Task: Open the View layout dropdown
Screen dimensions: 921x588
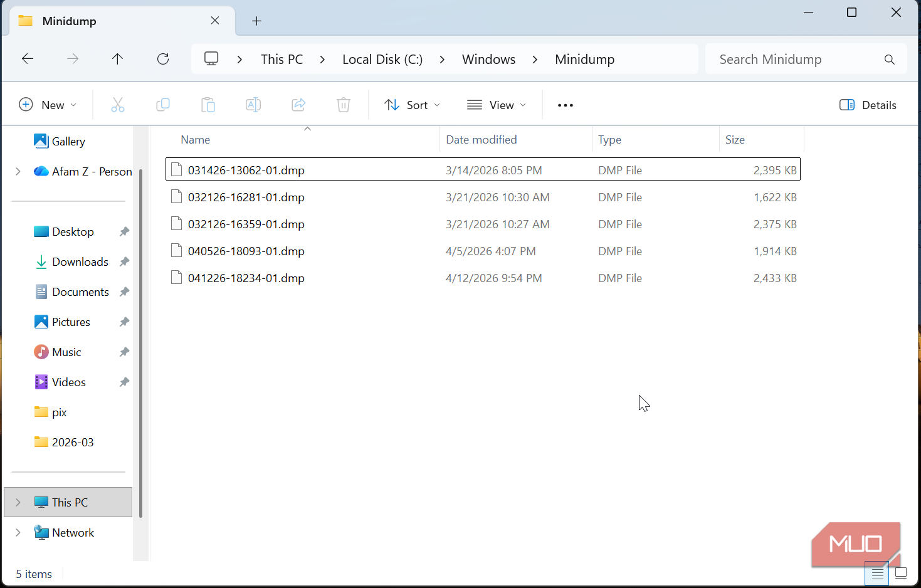Action: tap(497, 105)
